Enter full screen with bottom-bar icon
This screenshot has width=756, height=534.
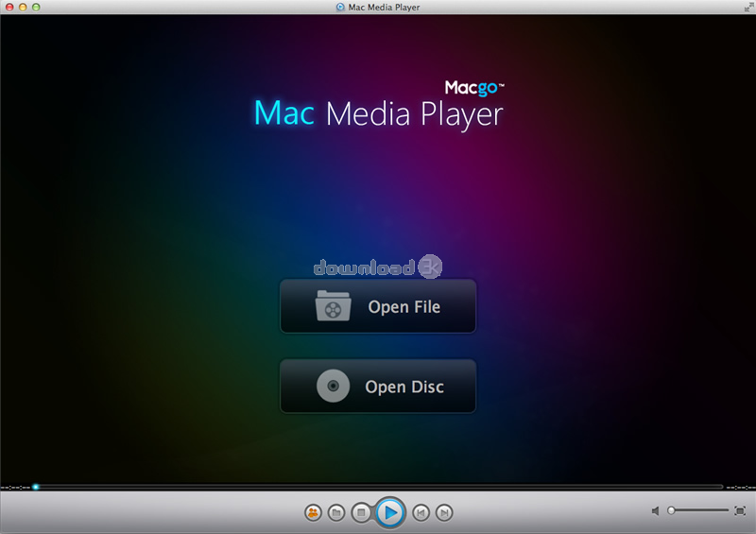pos(740,510)
